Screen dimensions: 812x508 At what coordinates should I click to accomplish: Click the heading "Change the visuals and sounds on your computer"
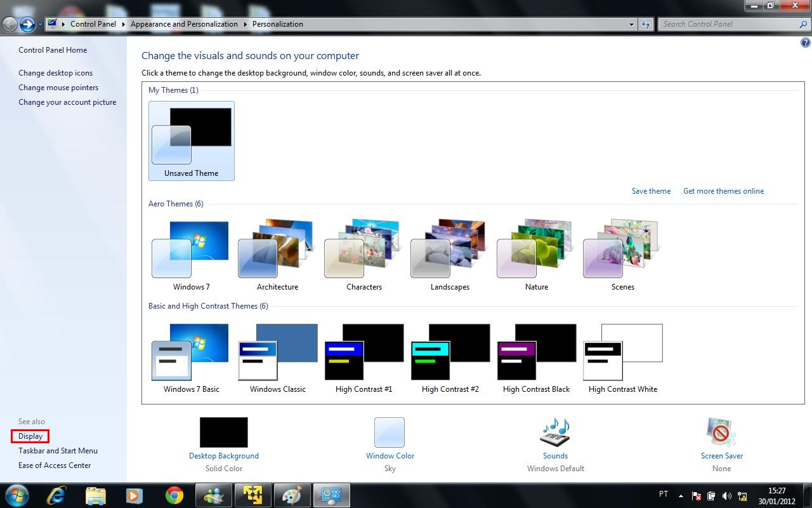[x=251, y=56]
